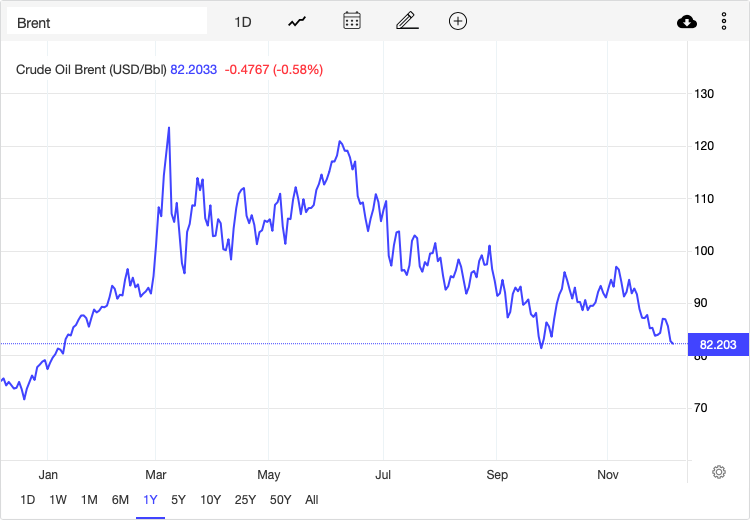The height and width of the screenshot is (520, 750).
Task: Select the 1D time range tab
Action: click(28, 500)
